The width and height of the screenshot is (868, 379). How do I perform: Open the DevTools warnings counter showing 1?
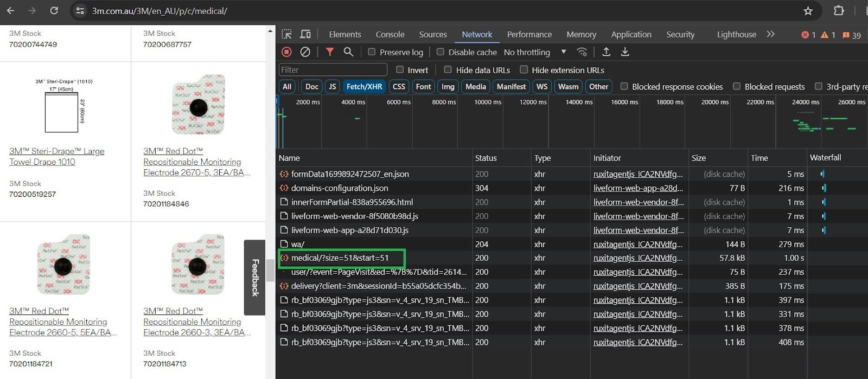pos(828,35)
